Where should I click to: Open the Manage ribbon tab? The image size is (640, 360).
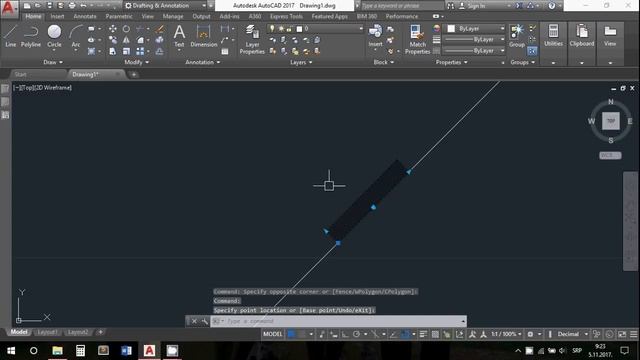pos(173,16)
